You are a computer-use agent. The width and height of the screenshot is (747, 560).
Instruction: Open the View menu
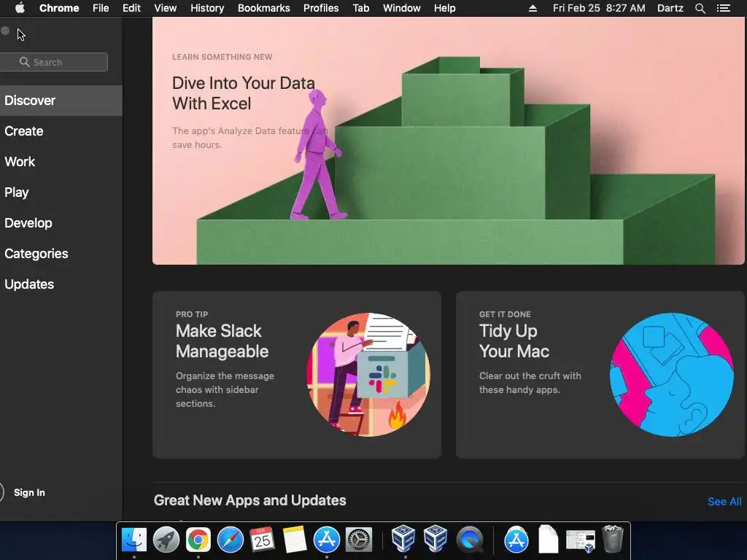tap(166, 8)
